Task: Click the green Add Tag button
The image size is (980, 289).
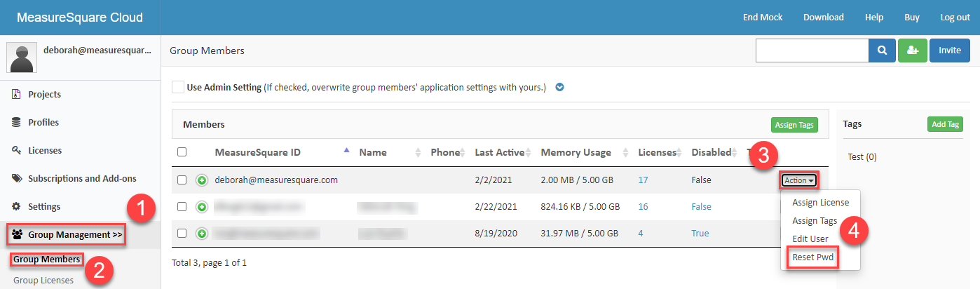Action: point(944,124)
